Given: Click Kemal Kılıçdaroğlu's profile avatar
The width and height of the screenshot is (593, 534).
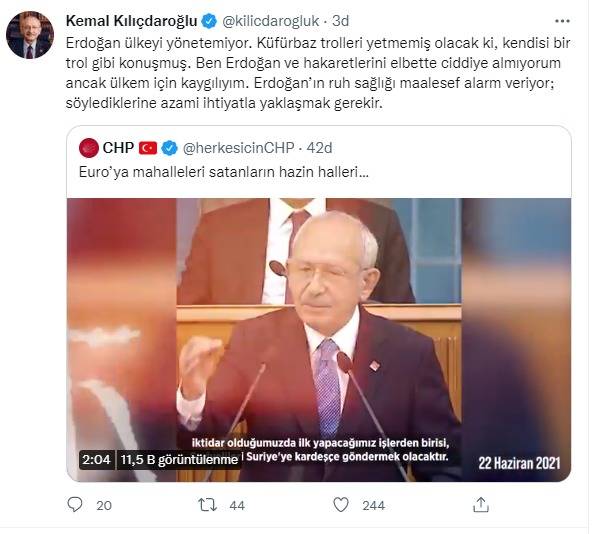Looking at the screenshot, I should (x=30, y=35).
